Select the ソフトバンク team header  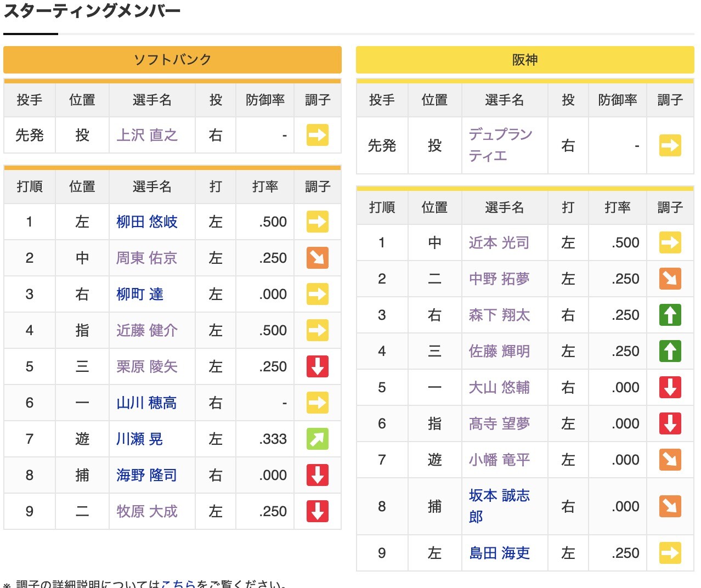[172, 60]
